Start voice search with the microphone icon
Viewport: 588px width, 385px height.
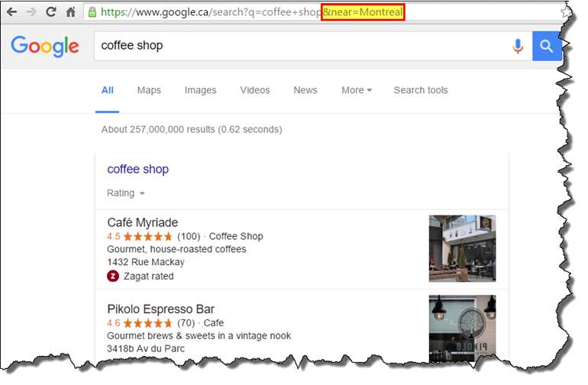coord(518,46)
